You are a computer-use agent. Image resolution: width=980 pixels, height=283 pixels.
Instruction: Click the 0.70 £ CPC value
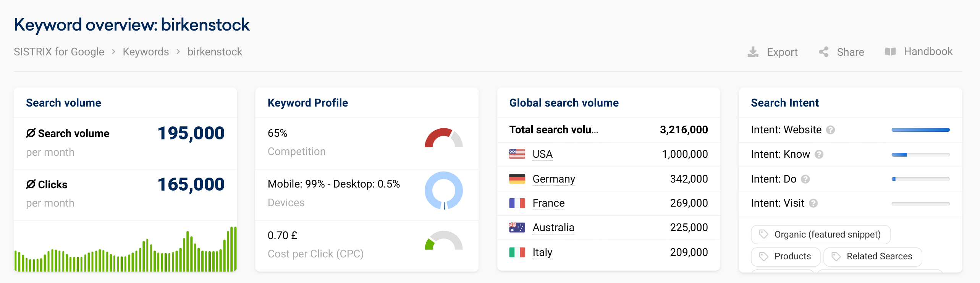pos(282,235)
